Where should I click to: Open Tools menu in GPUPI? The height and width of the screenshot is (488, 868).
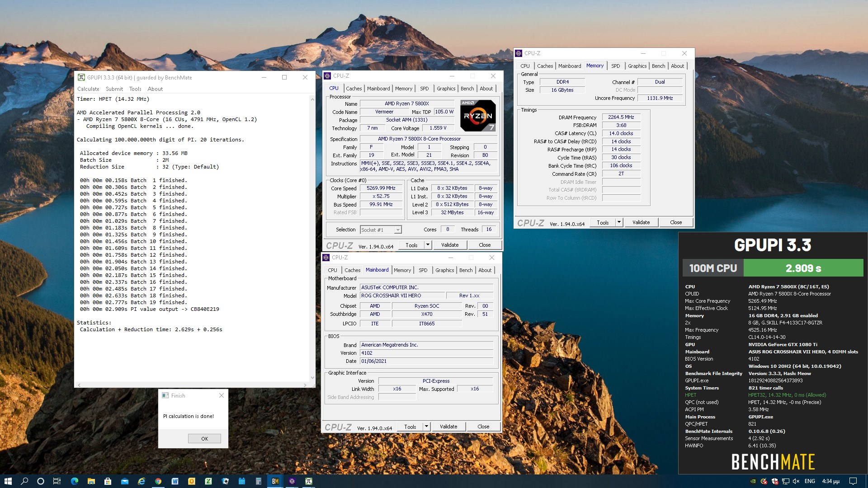click(x=135, y=89)
